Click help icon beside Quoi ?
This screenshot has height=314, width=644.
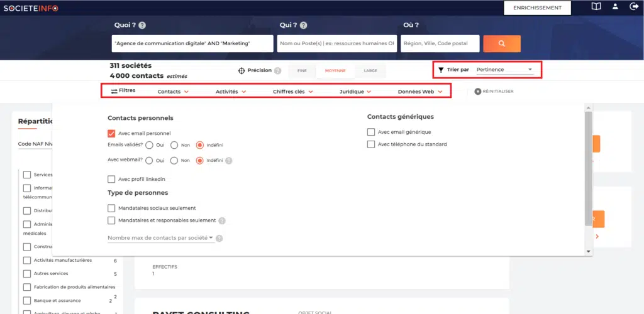point(142,26)
